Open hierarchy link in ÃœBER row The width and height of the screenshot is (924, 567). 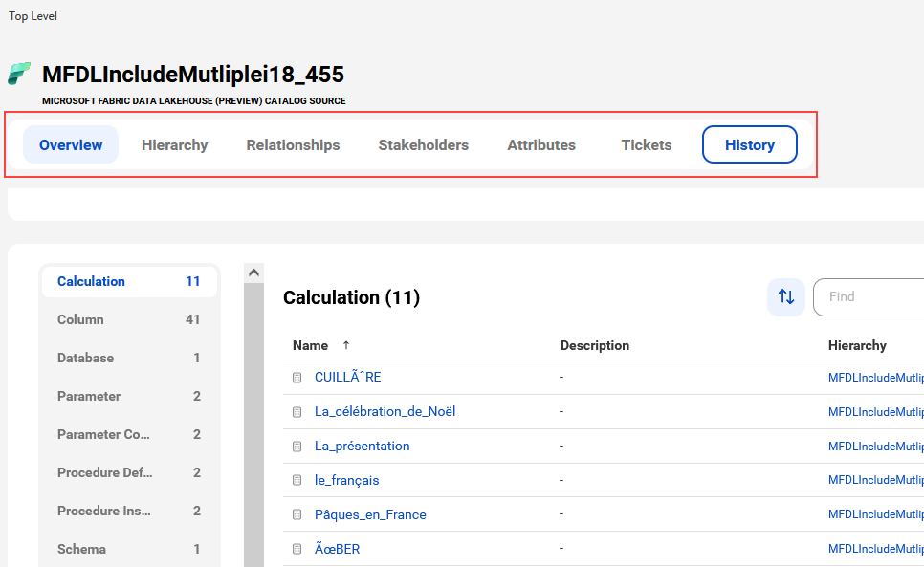click(875, 549)
